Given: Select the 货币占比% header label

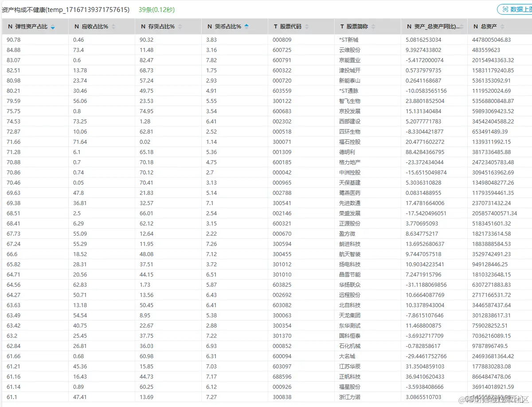Looking at the screenshot, I should click(228, 27).
